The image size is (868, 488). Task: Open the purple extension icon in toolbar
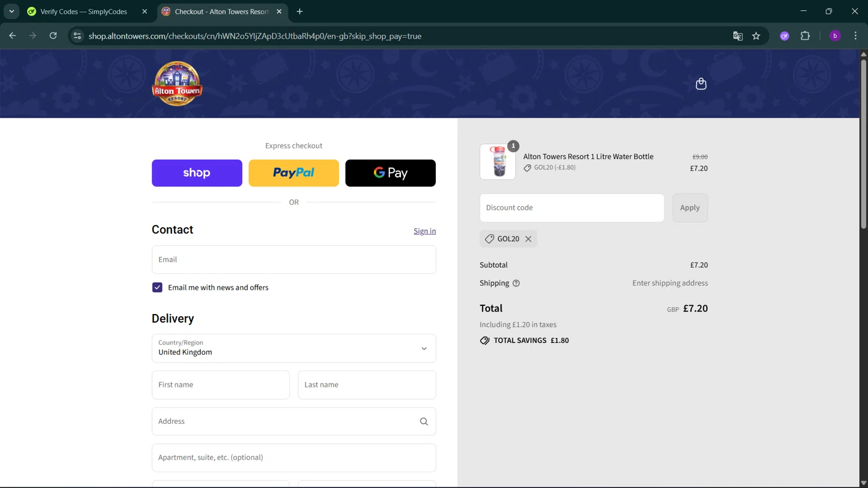[x=785, y=36]
